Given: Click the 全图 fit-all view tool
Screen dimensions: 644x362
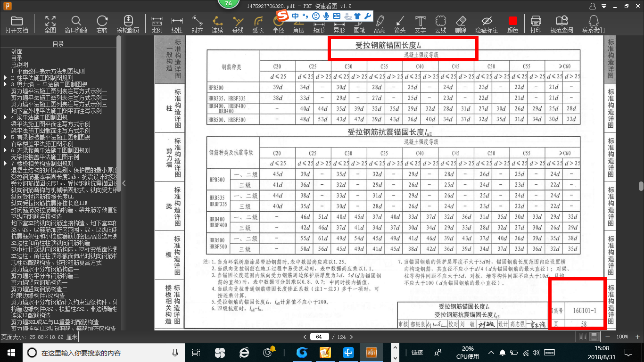Looking at the screenshot, I should (50, 24).
